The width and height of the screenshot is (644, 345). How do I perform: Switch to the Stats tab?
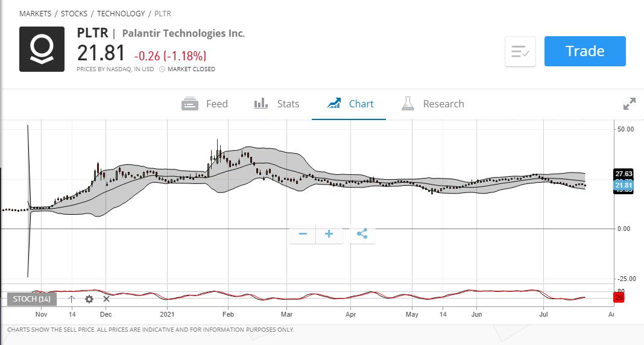[277, 104]
